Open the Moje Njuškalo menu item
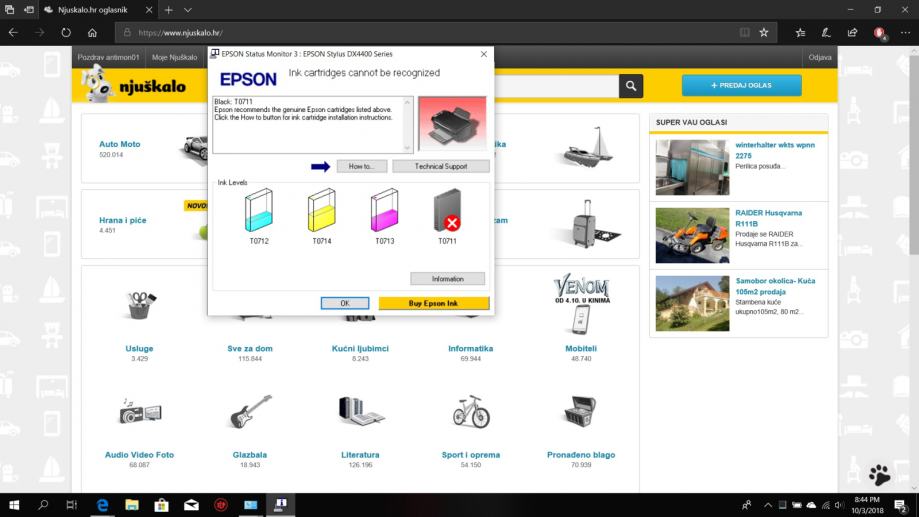This screenshot has height=517, width=919. 175,57
